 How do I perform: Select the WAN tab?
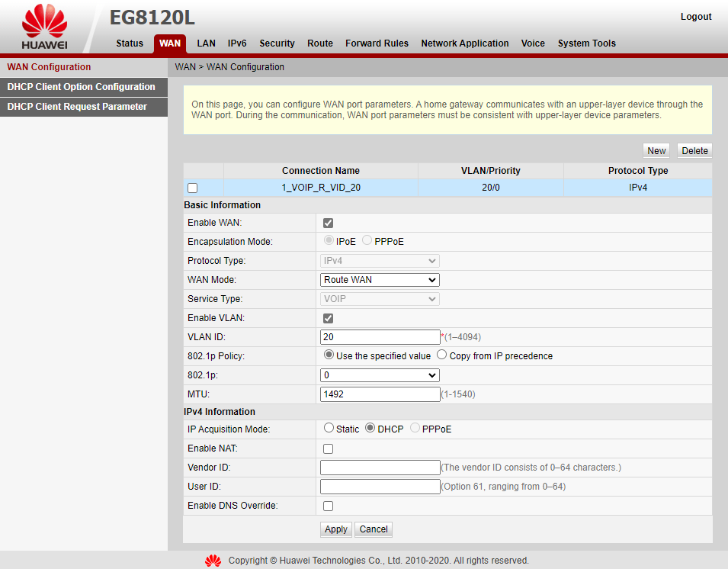click(x=170, y=43)
